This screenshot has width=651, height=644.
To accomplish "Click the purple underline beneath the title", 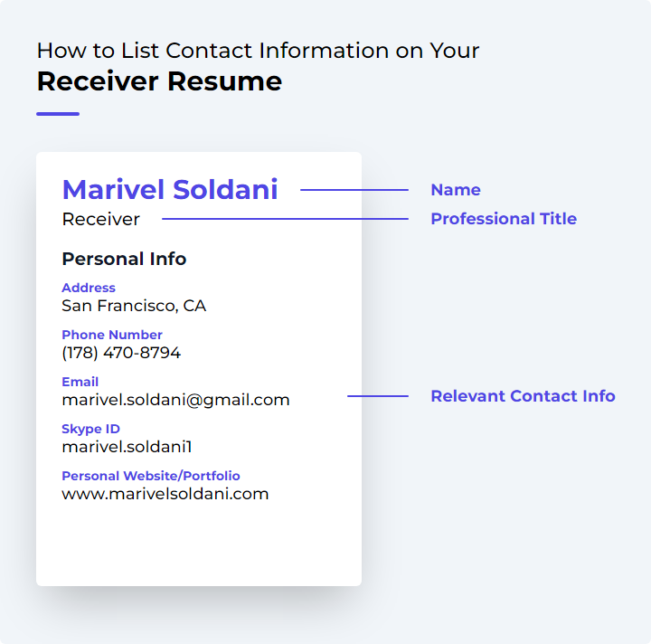I will tap(58, 114).
